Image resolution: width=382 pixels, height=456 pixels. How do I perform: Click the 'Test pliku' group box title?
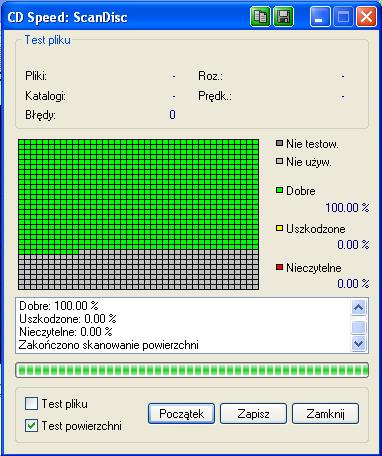point(48,40)
